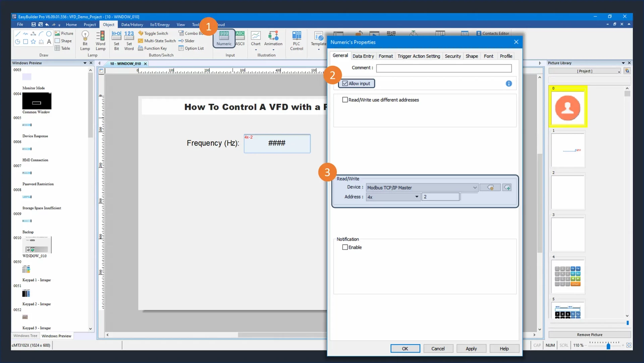Open the Device dropdown Modbus TCP/IP Master
The width and height of the screenshot is (644, 363).
pyautogui.click(x=422, y=188)
